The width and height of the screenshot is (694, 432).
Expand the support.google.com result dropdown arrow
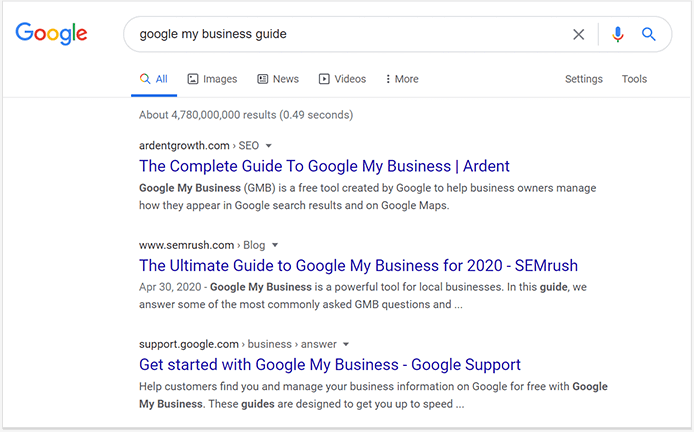[x=346, y=344]
